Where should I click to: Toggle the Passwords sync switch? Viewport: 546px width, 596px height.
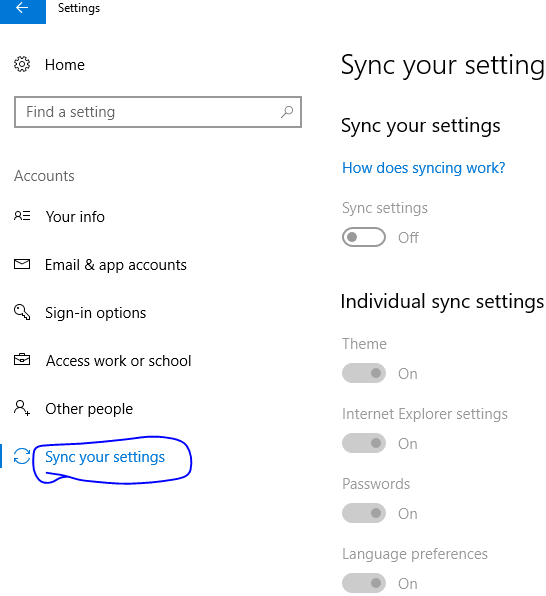(364, 513)
